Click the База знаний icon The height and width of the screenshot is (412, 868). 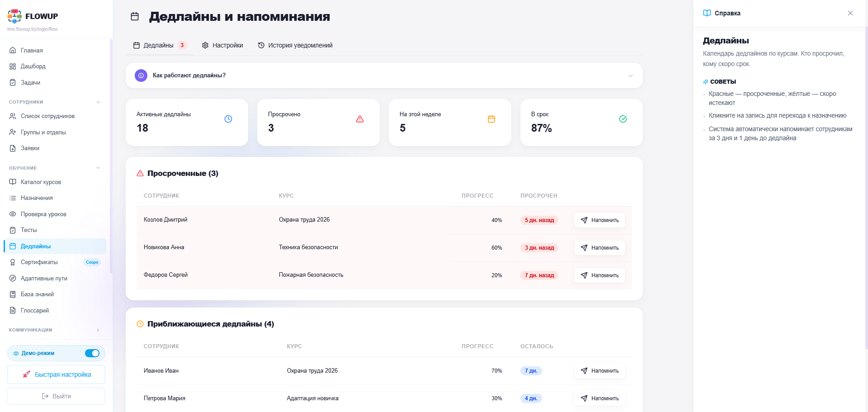(13, 294)
